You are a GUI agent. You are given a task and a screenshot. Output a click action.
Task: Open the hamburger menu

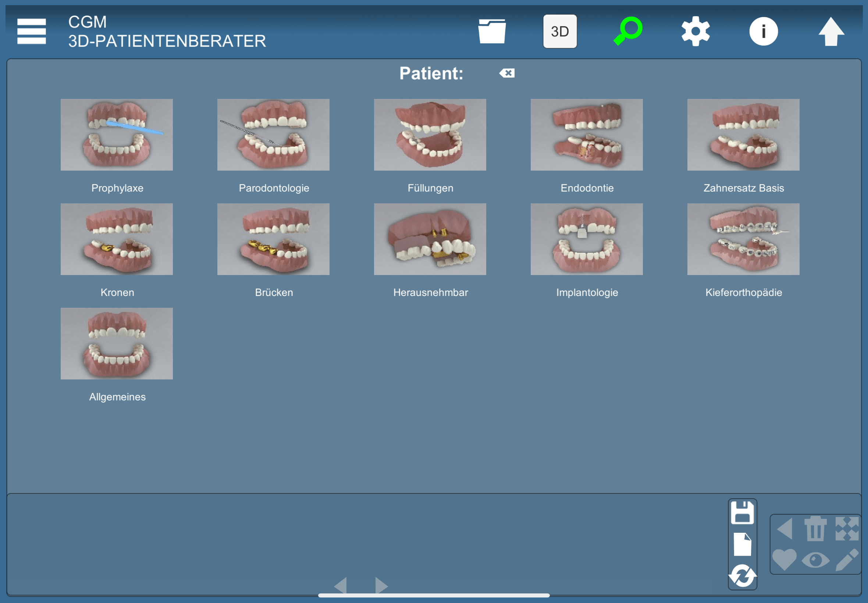coord(31,31)
